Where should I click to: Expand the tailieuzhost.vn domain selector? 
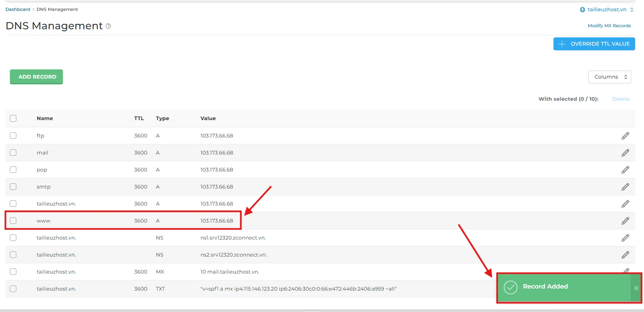(x=607, y=10)
